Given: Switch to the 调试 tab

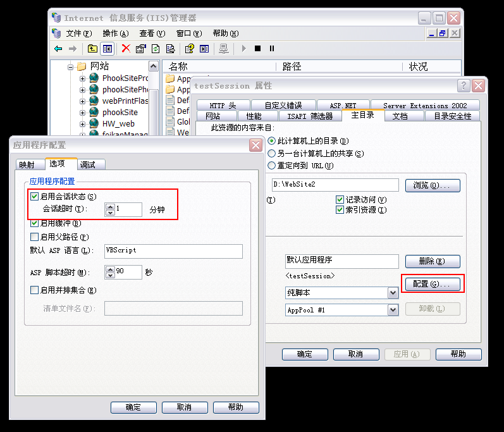Looking at the screenshot, I should pyautogui.click(x=91, y=164).
